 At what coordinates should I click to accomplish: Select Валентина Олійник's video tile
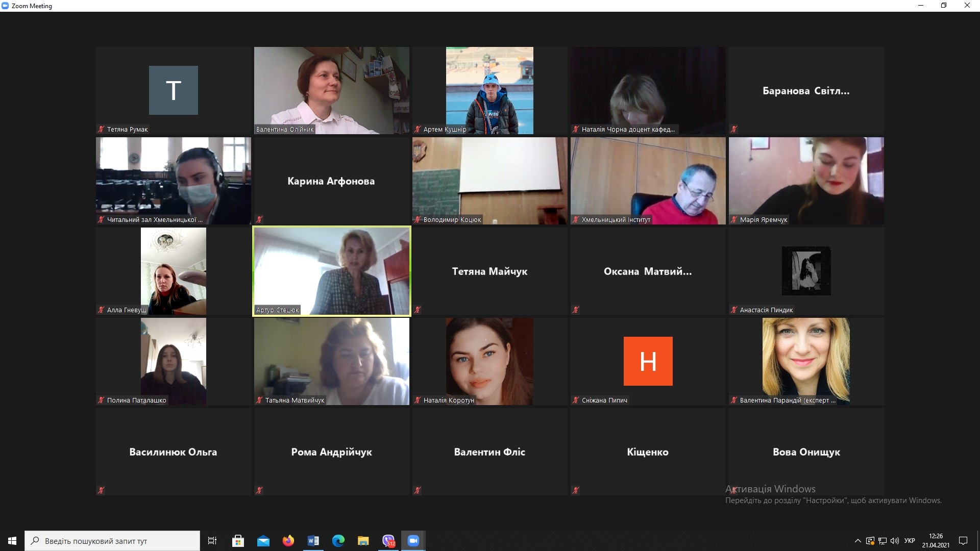point(332,90)
